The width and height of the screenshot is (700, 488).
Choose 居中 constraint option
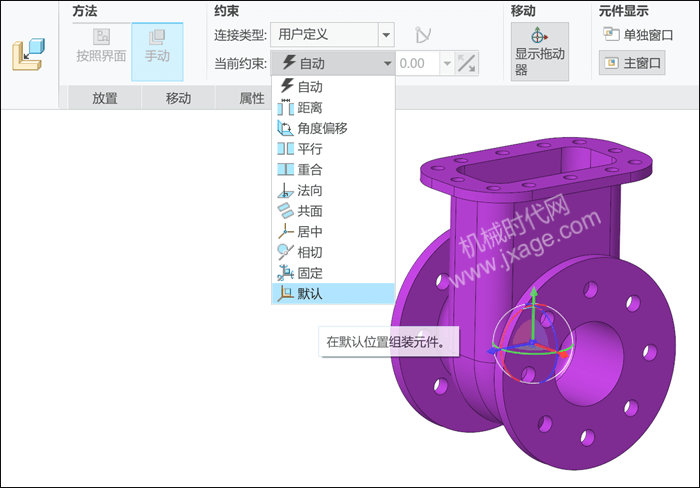(x=333, y=232)
